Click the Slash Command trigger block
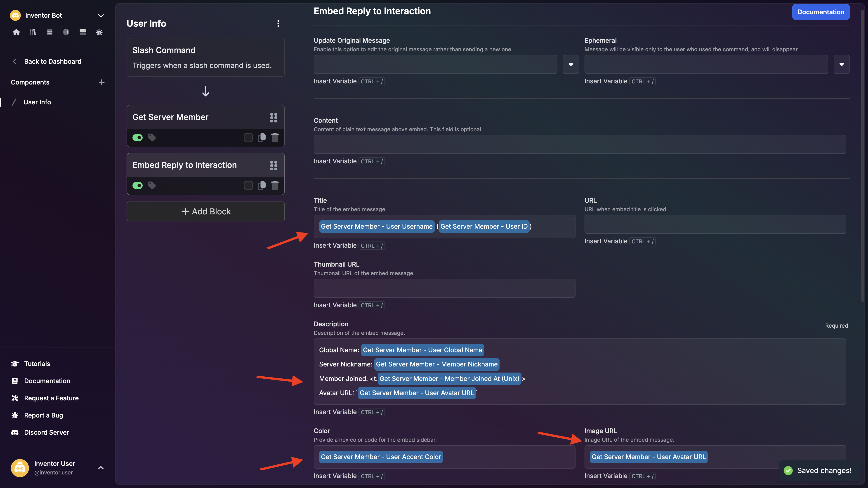The height and width of the screenshot is (488, 868). (x=205, y=57)
